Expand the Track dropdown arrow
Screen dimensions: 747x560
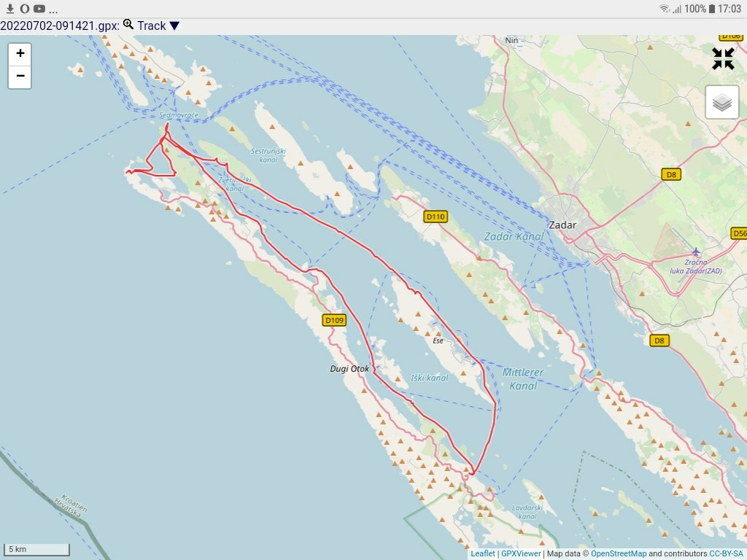point(174,26)
